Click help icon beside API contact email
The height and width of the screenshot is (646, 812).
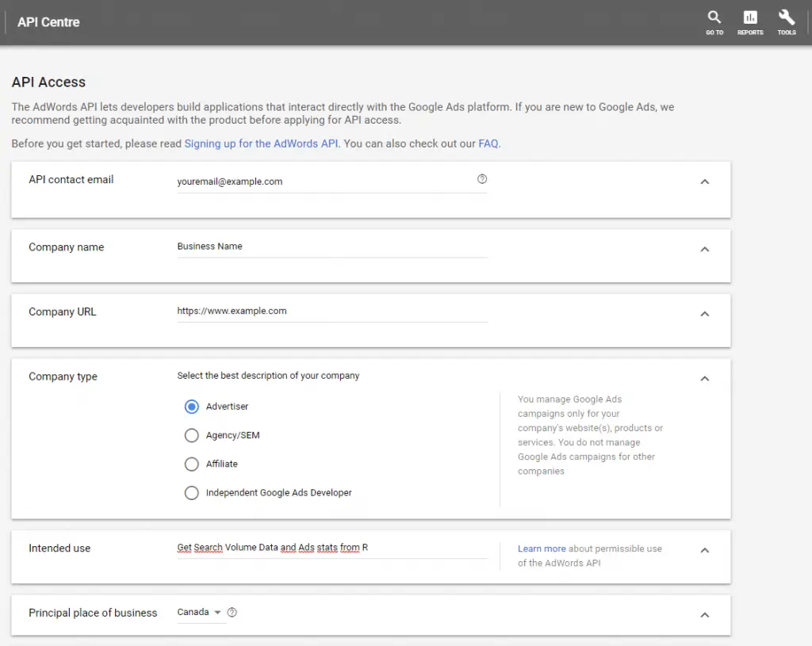pyautogui.click(x=482, y=179)
